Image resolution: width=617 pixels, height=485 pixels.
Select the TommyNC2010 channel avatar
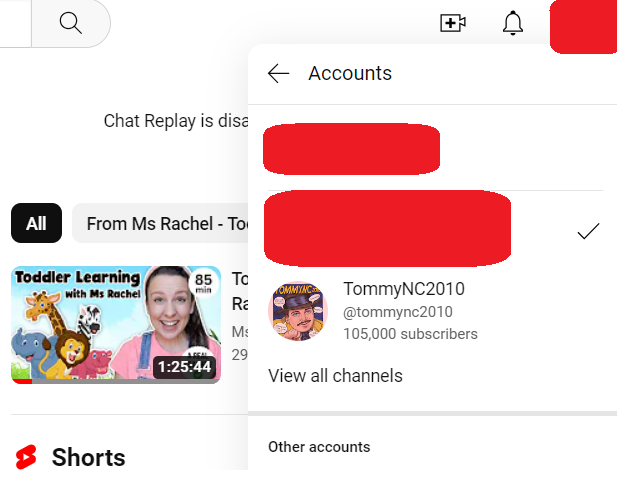[x=298, y=311]
